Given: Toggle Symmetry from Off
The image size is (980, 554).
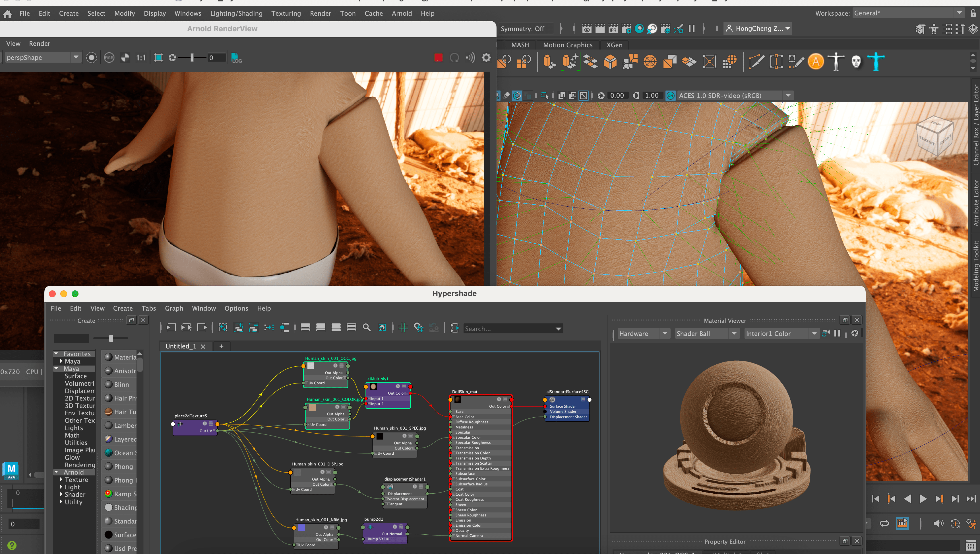Looking at the screenshot, I should 526,28.
